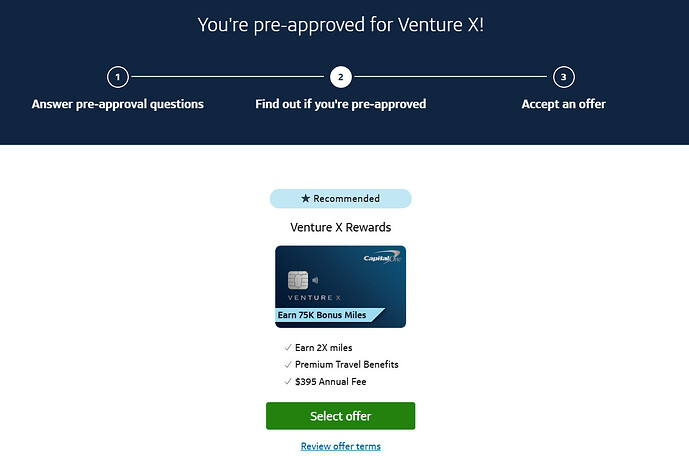Click the step 3 circle indicator

click(x=563, y=77)
